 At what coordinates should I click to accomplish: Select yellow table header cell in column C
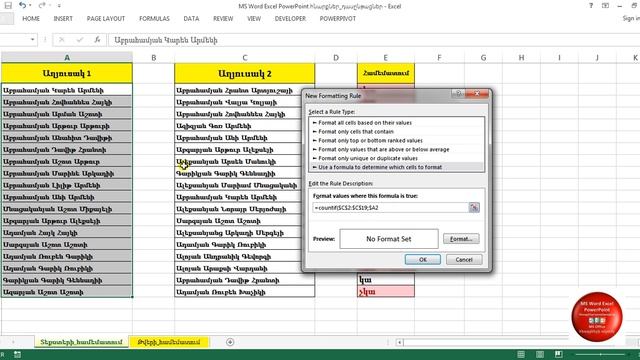(244, 73)
